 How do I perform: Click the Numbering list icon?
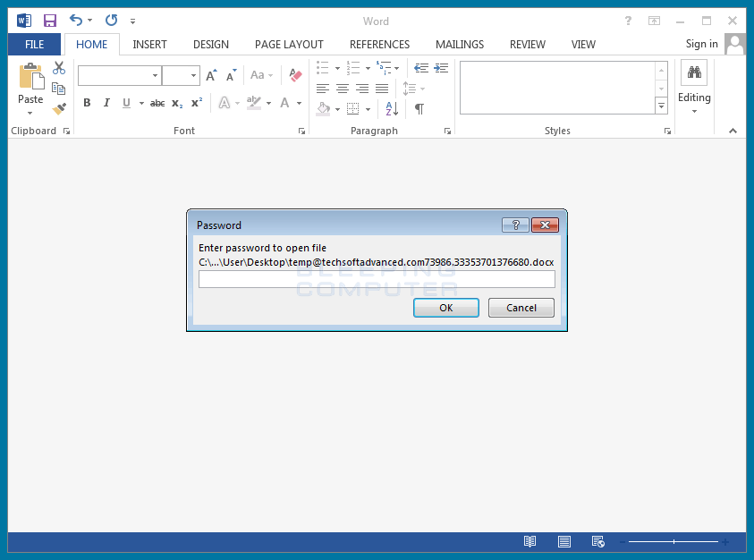coord(353,67)
